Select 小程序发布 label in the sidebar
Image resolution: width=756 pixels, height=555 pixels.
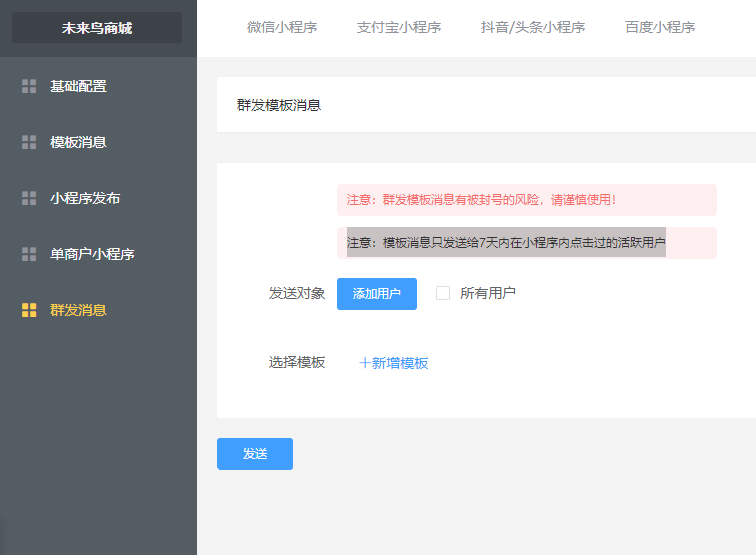tap(85, 198)
